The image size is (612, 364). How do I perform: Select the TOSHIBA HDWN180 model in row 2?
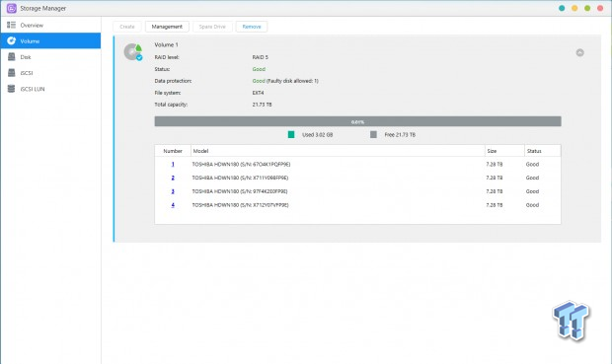[x=240, y=178]
